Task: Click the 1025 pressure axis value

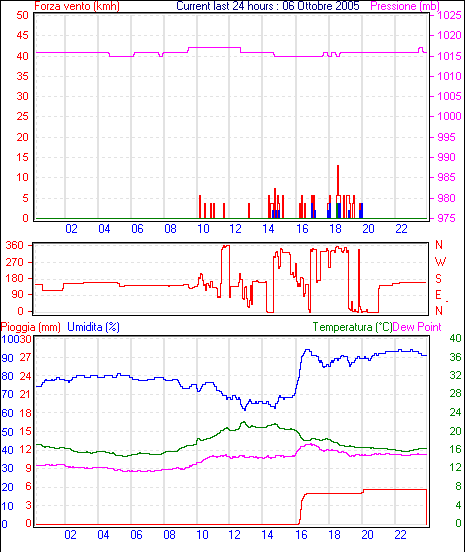Action: click(x=449, y=15)
